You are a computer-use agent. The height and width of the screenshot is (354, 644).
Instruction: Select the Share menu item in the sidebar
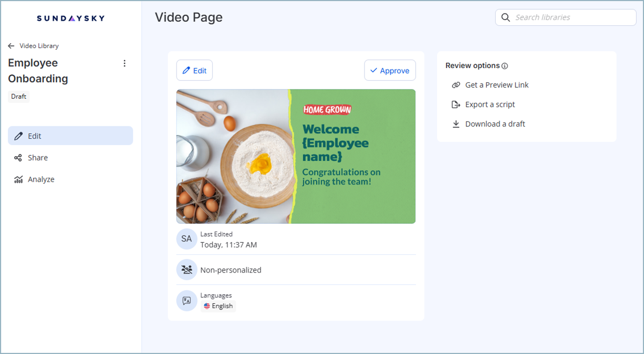point(37,157)
